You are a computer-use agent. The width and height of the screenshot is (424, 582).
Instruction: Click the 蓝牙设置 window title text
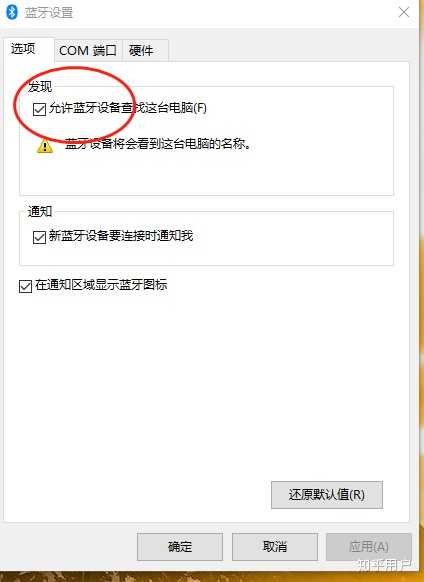click(49, 12)
